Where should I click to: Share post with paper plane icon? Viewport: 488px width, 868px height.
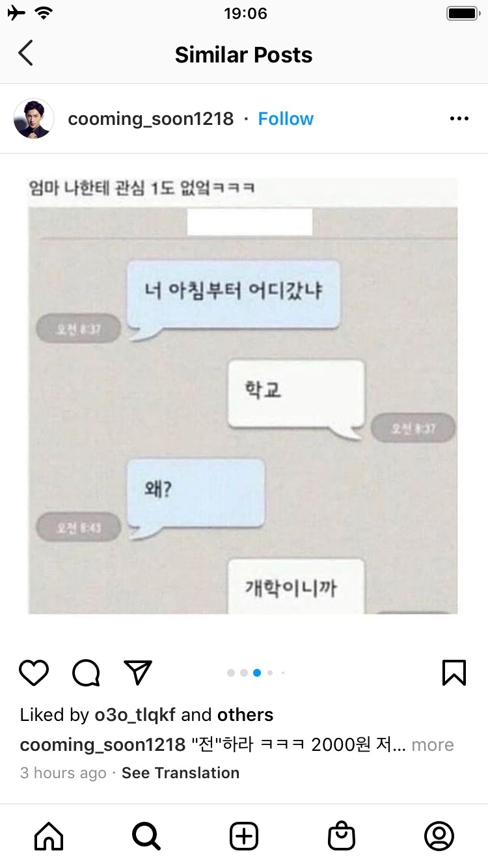138,672
